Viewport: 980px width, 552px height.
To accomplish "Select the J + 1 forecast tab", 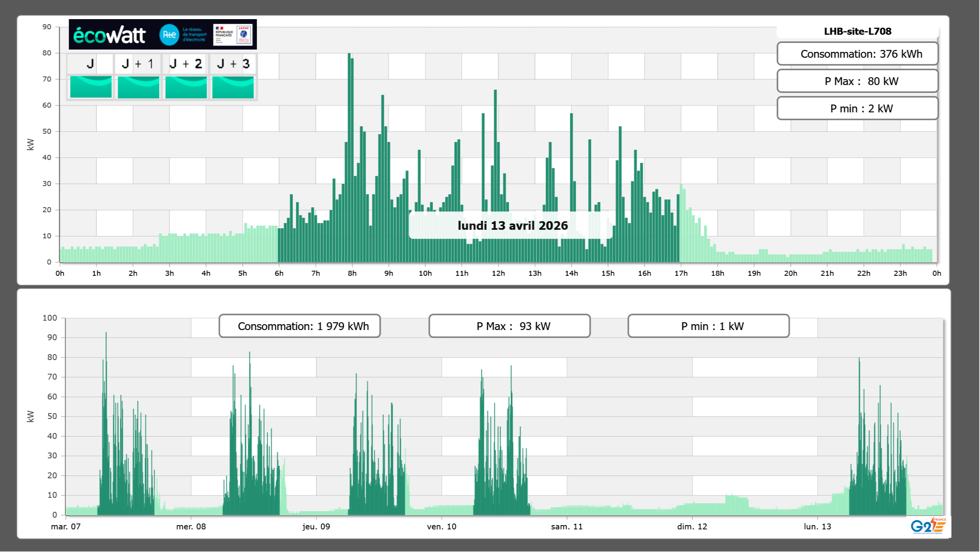I will tap(138, 64).
